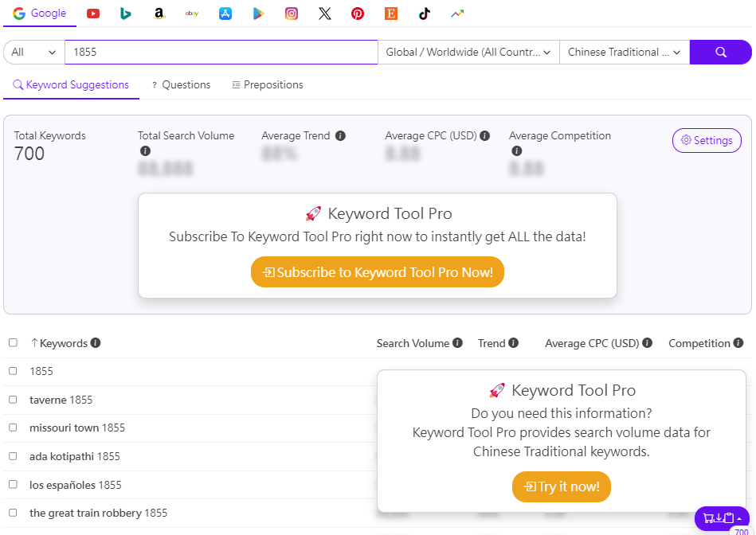Click the Search Volume column header
The image size is (756, 535).
click(413, 343)
